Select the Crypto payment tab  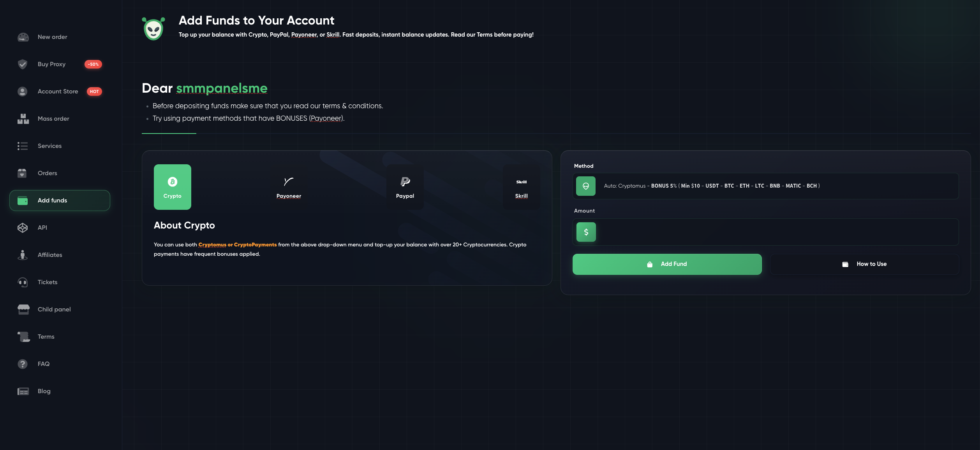[x=173, y=187]
